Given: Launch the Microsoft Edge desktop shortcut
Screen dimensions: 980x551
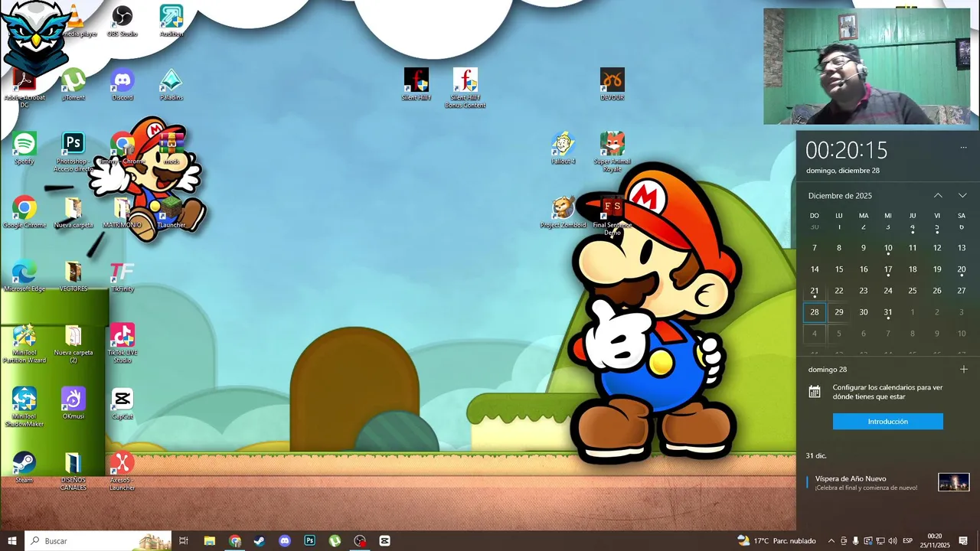Looking at the screenshot, I should click(24, 275).
